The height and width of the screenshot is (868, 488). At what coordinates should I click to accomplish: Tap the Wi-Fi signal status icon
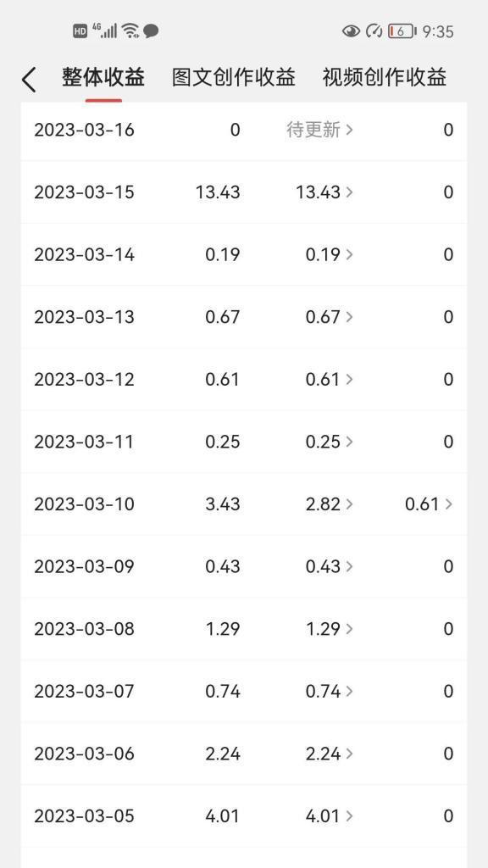(130, 31)
